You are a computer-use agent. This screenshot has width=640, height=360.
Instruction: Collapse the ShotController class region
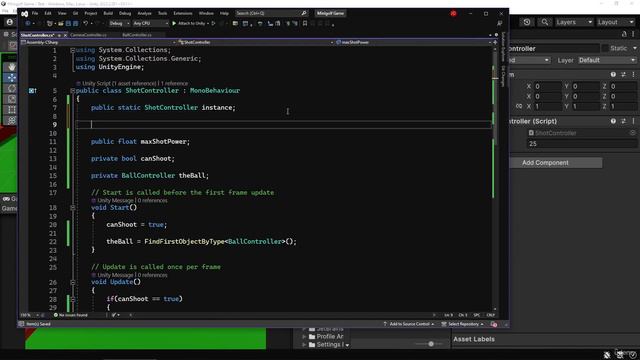coord(72,91)
